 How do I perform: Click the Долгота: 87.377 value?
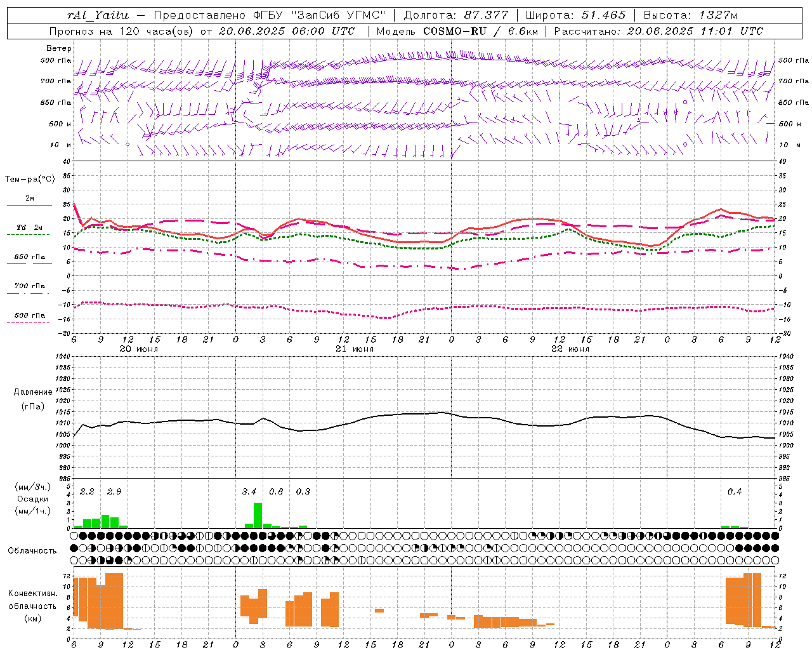point(455,15)
